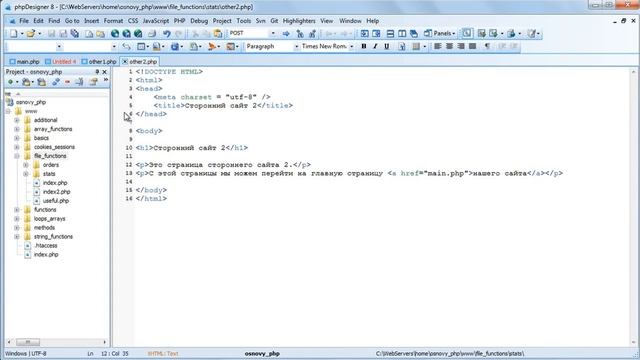Open the Debug menu

199,21
